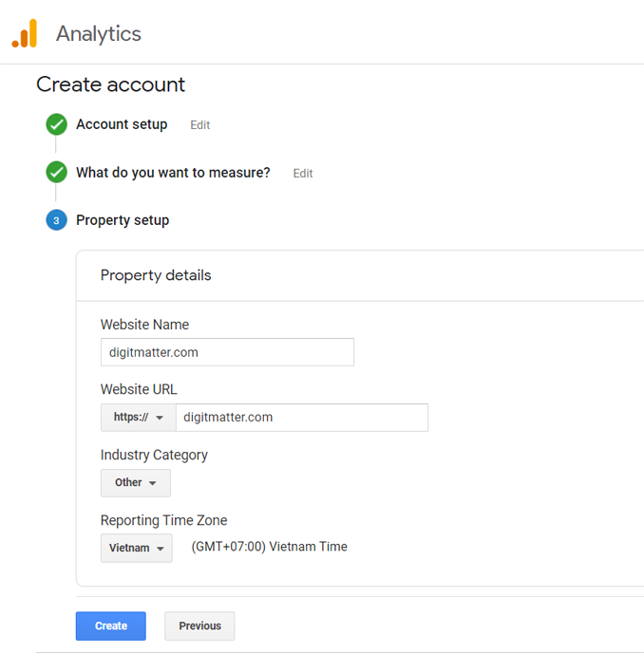Image resolution: width=644 pixels, height=654 pixels.
Task: Select the Account setup step heading
Action: pos(122,124)
